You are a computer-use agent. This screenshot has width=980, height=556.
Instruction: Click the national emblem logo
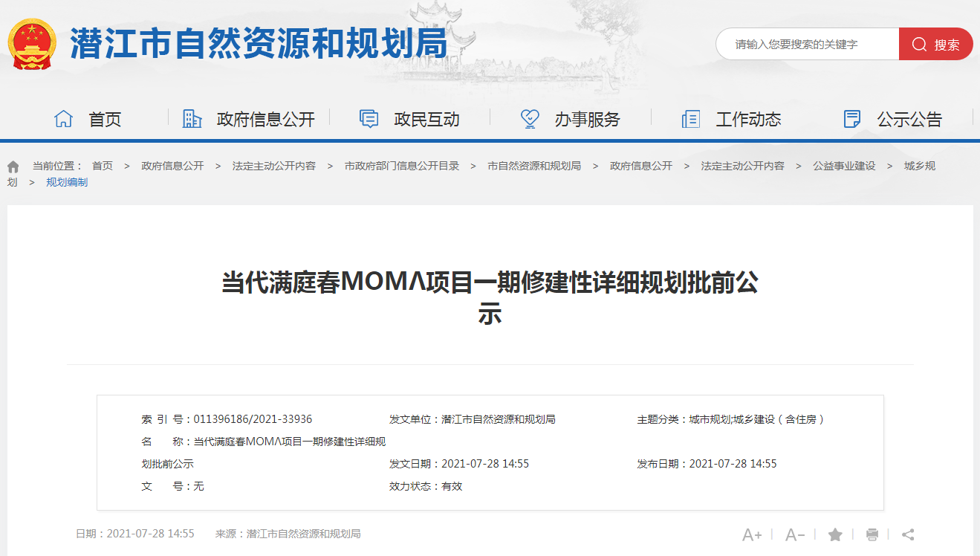[x=32, y=45]
